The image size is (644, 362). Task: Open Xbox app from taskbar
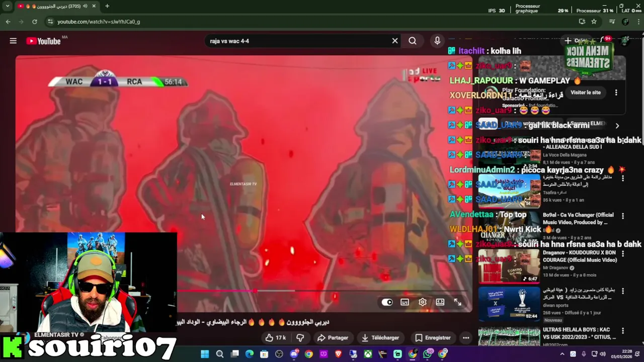[x=368, y=354]
